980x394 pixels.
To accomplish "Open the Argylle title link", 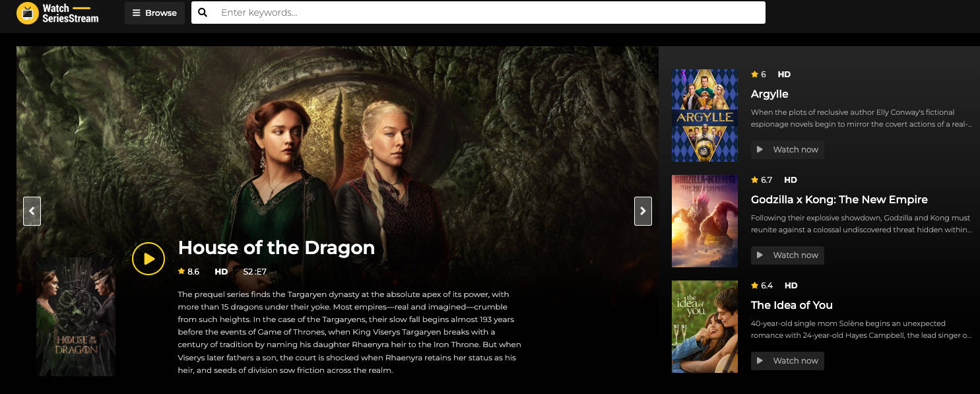I will click(769, 94).
